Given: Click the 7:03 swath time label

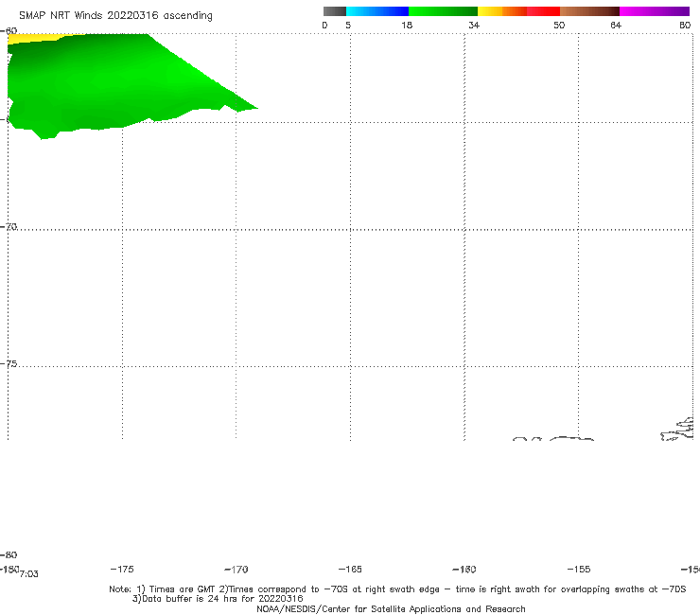Looking at the screenshot, I should [29, 574].
